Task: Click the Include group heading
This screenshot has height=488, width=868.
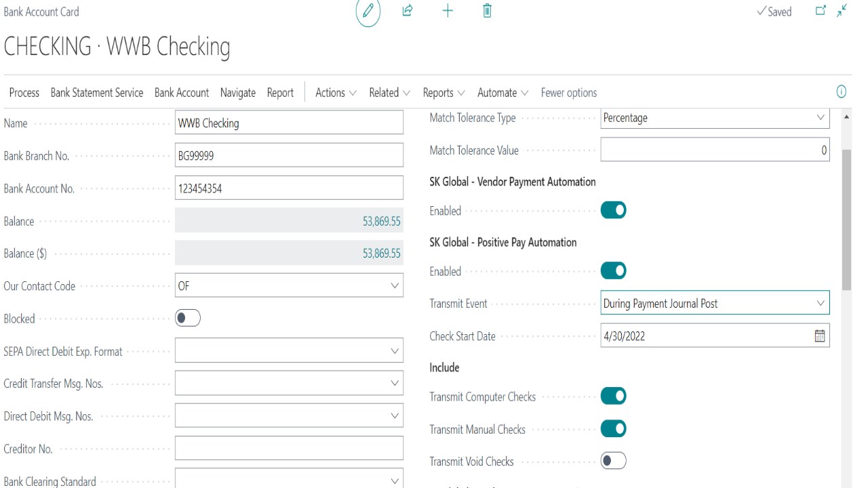Action: click(x=444, y=367)
